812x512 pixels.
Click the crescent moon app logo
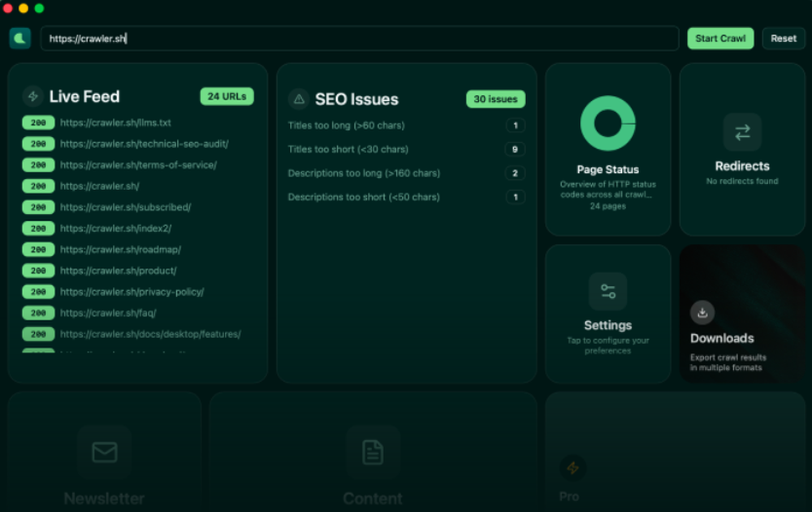(x=19, y=37)
